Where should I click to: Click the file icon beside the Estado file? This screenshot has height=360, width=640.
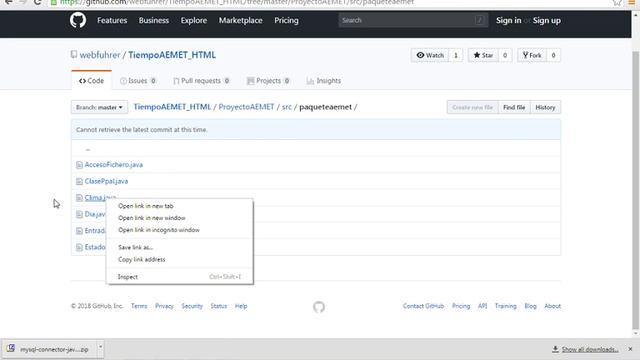(x=79, y=247)
